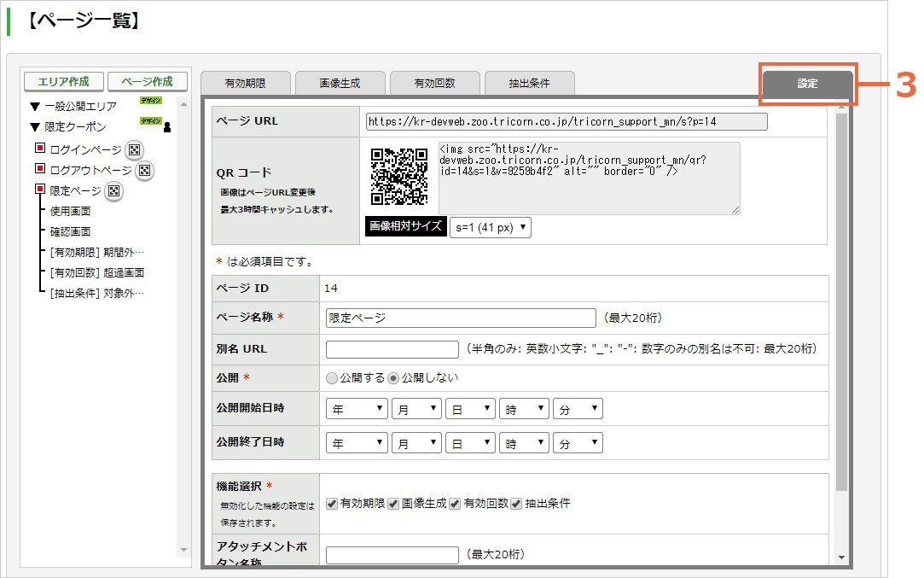This screenshot has height=578, width=924.
Task: Click the ページ名称 input field
Action: (461, 318)
